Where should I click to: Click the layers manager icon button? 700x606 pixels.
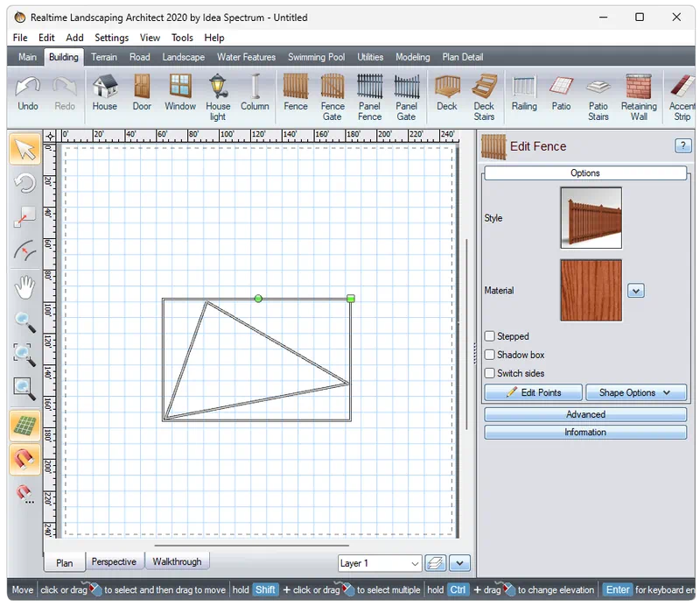(x=436, y=563)
